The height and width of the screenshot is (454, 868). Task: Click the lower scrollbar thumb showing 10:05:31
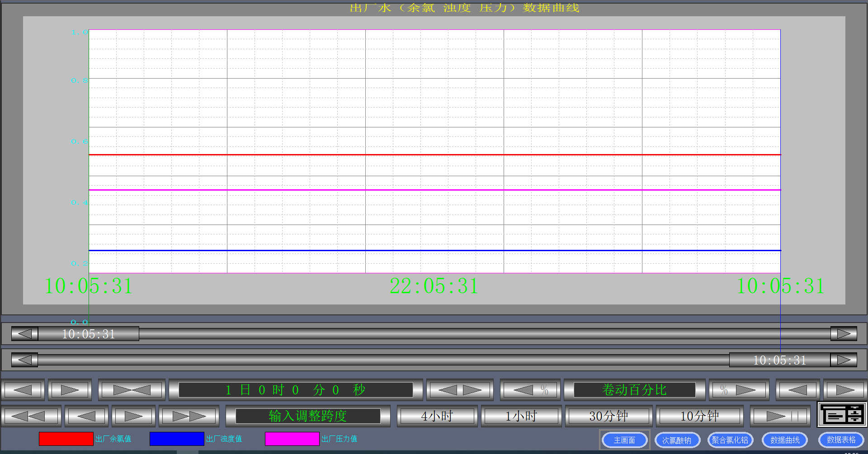pyautogui.click(x=780, y=360)
